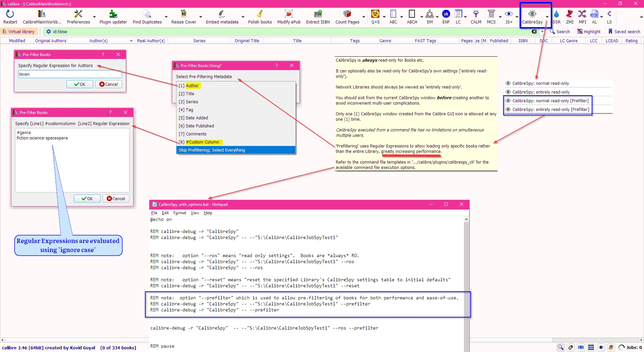Viewport: 644px width, 352px height.
Task: Toggle the Quickview eye panel
Action: [601, 347]
